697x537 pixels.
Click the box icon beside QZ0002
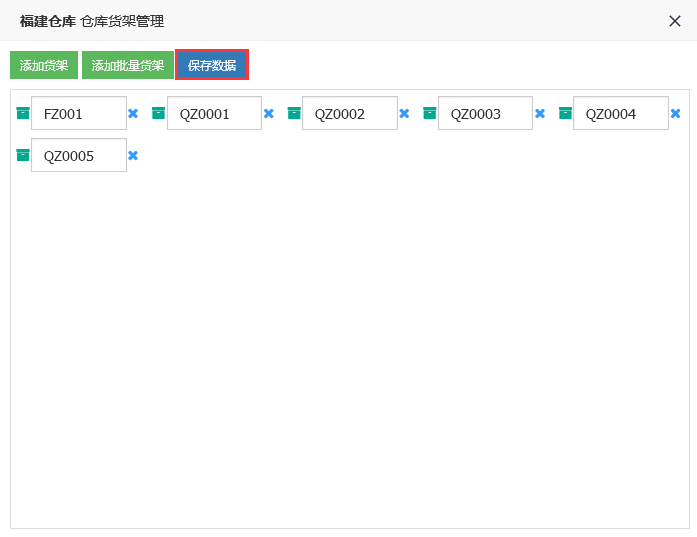(294, 113)
